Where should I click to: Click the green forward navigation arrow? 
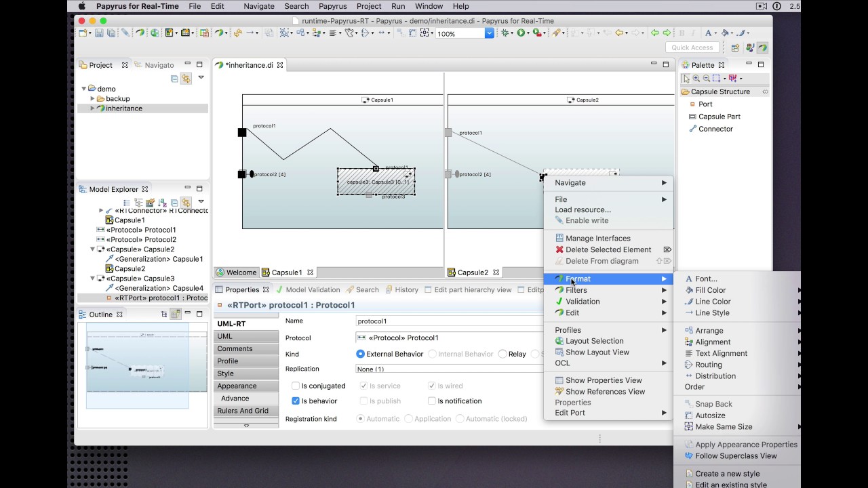(x=667, y=33)
